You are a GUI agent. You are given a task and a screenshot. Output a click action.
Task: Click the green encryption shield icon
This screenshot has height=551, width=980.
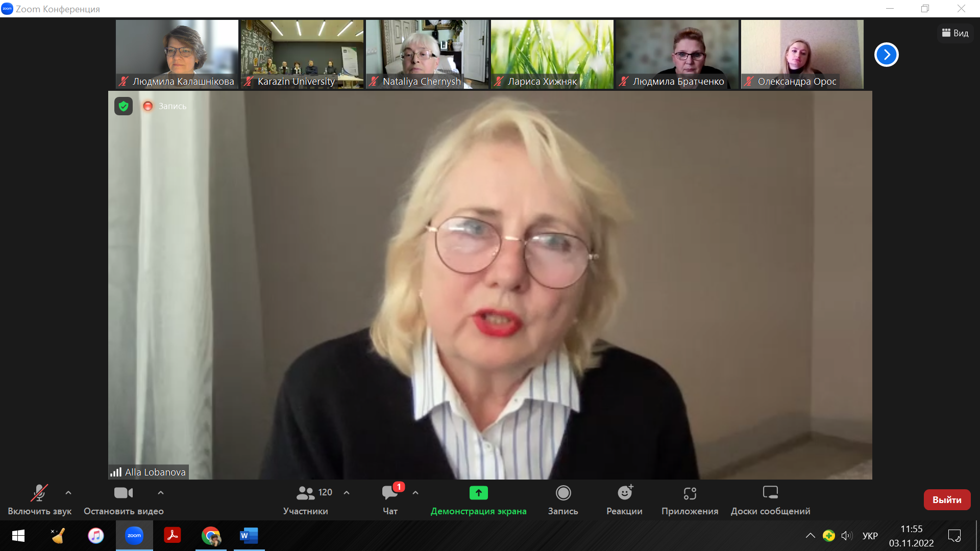click(124, 106)
